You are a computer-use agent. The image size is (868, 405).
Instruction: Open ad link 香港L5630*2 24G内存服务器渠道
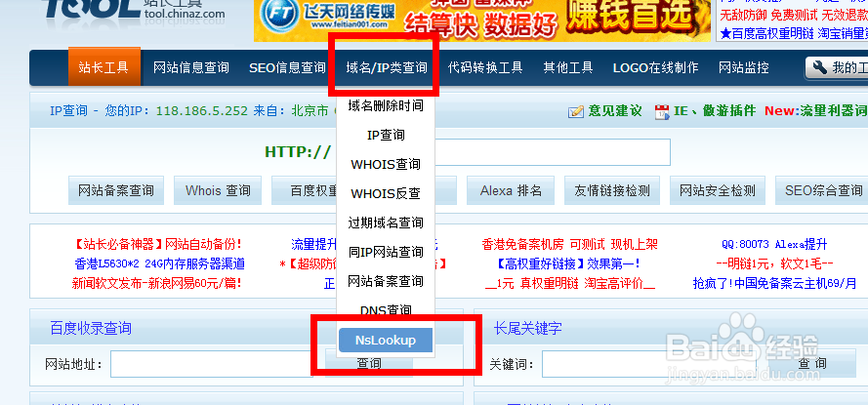click(x=159, y=263)
